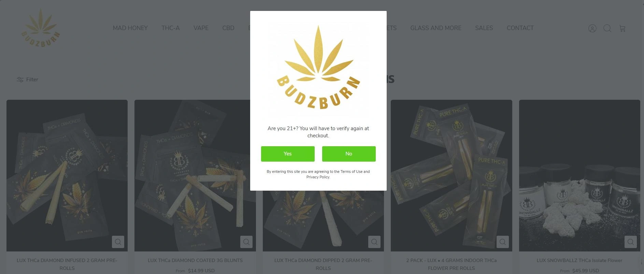
Task: Quick view the Diamond Dipped Pre-Rolls product
Action: [x=374, y=242]
